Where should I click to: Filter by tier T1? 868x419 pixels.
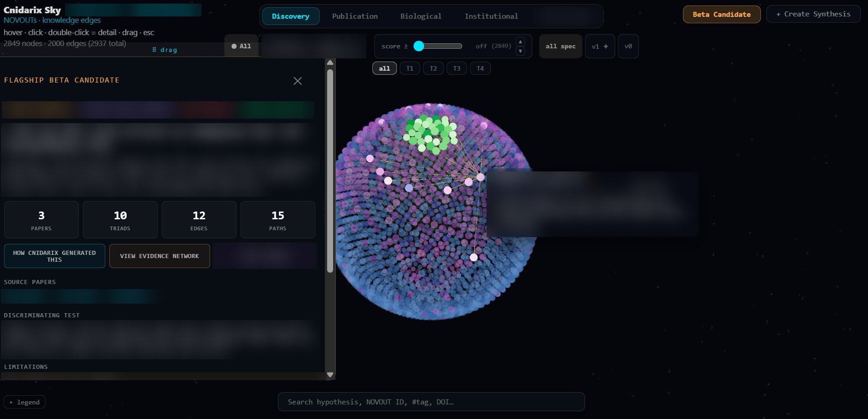410,68
